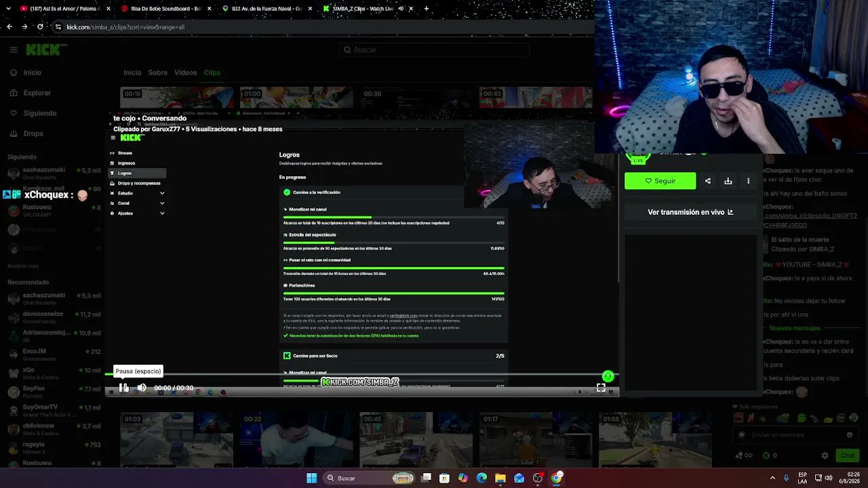This screenshot has height=488, width=868.
Task: Open Inicio in the left sidebar
Action: [x=26, y=73]
